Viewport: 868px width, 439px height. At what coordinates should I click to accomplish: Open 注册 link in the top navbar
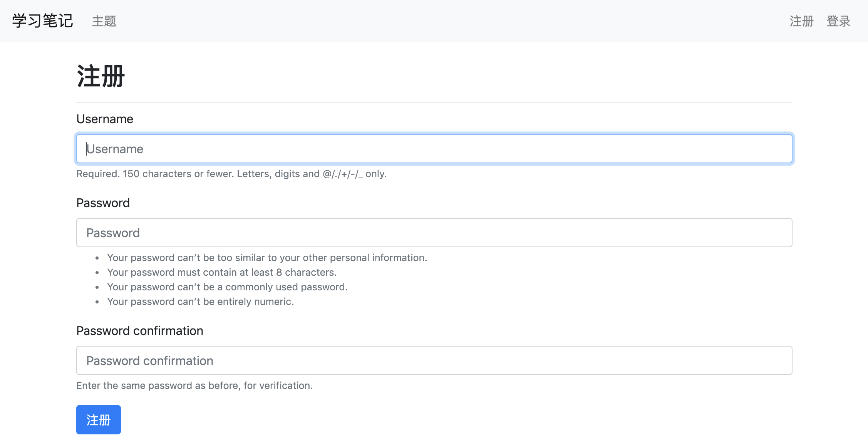click(x=801, y=21)
